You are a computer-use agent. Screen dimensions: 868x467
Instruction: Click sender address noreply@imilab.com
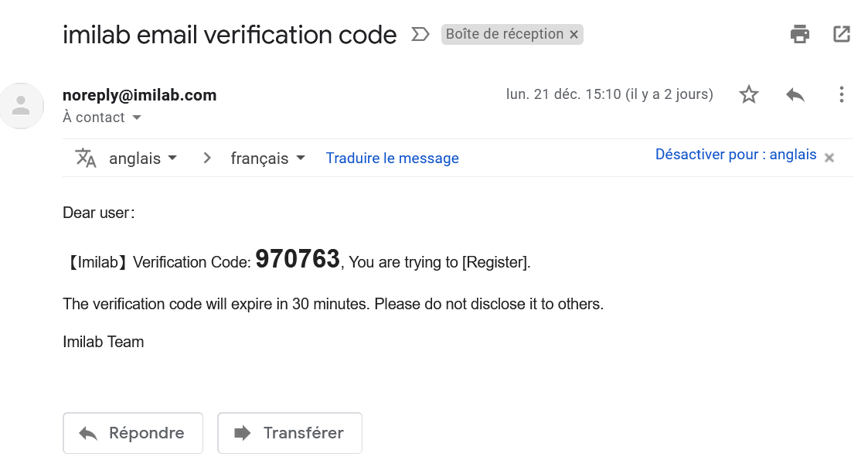(x=139, y=95)
